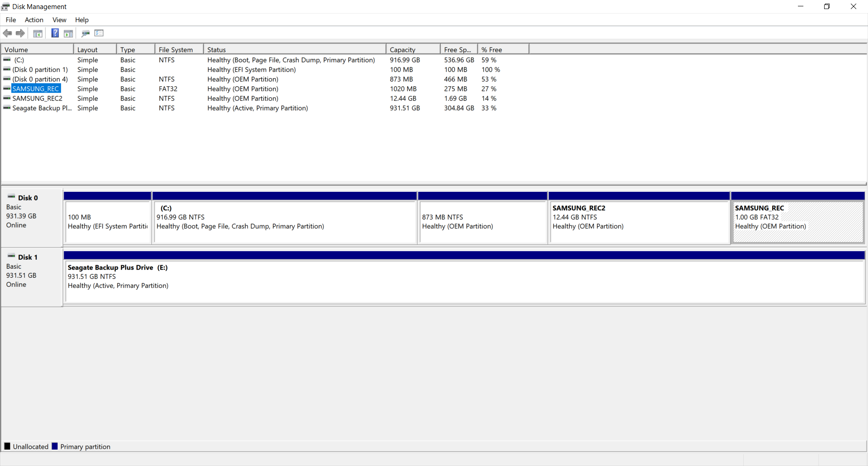The height and width of the screenshot is (466, 868).
Task: Sort by the % Free column header
Action: [503, 50]
